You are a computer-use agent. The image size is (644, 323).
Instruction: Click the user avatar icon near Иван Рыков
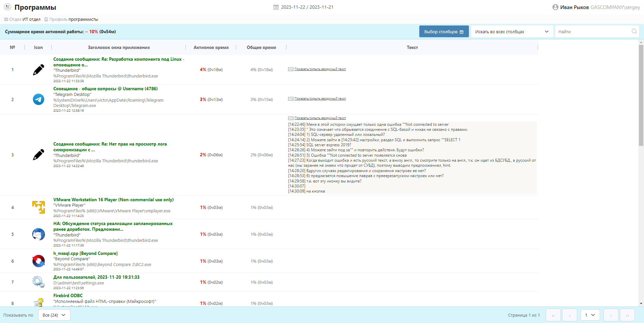pyautogui.click(x=555, y=7)
